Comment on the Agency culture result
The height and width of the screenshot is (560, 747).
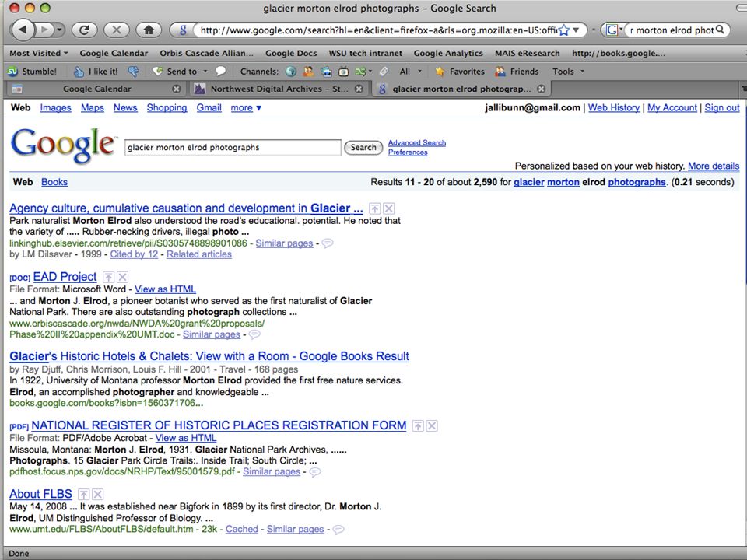coord(328,243)
